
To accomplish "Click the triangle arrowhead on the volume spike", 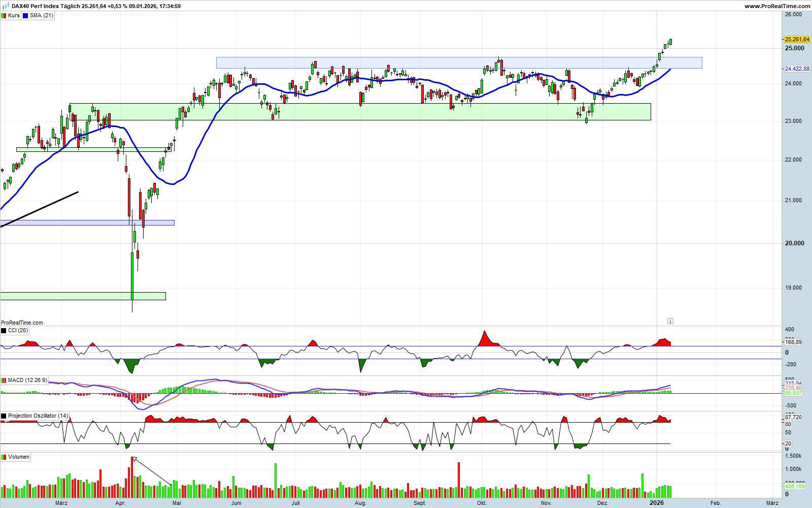I will (133, 459).
